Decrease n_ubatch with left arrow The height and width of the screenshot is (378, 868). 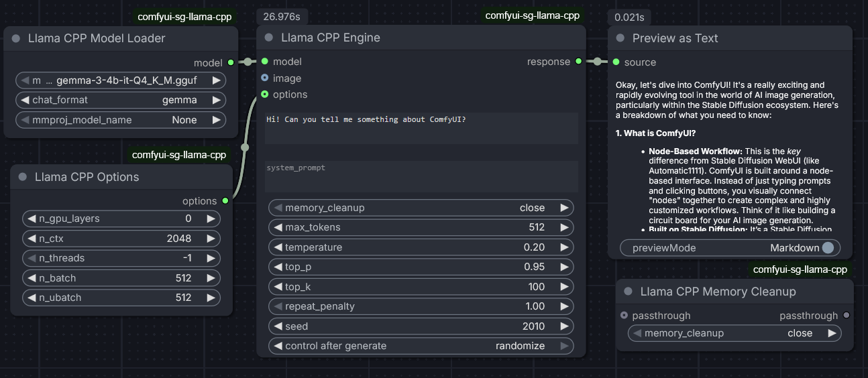[32, 297]
